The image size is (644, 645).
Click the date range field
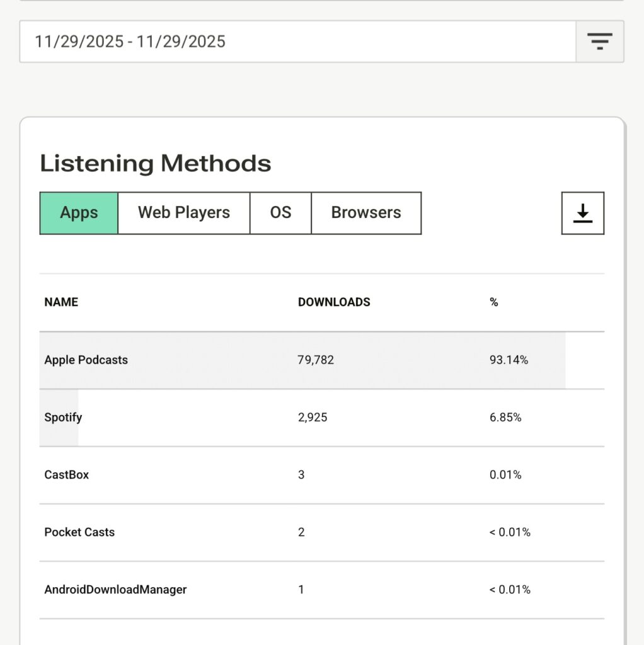[x=297, y=42]
